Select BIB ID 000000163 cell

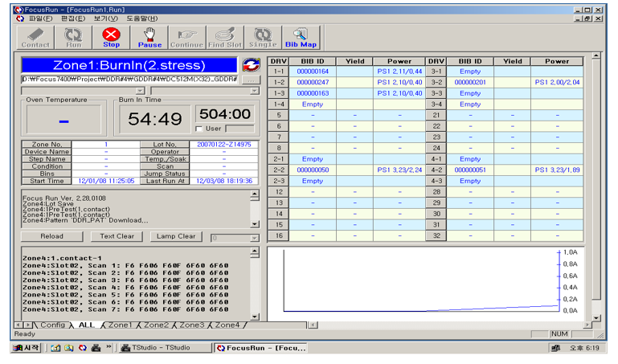pos(313,93)
